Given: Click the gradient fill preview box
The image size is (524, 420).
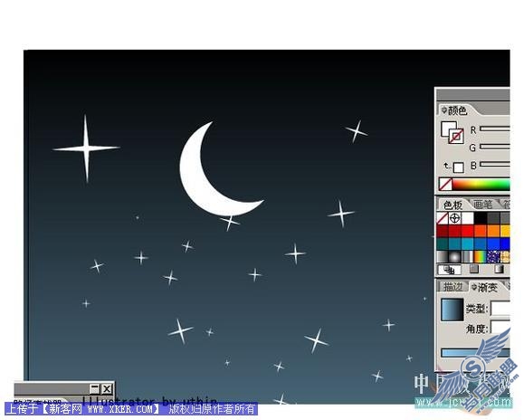Looking at the screenshot, I should pos(453,310).
